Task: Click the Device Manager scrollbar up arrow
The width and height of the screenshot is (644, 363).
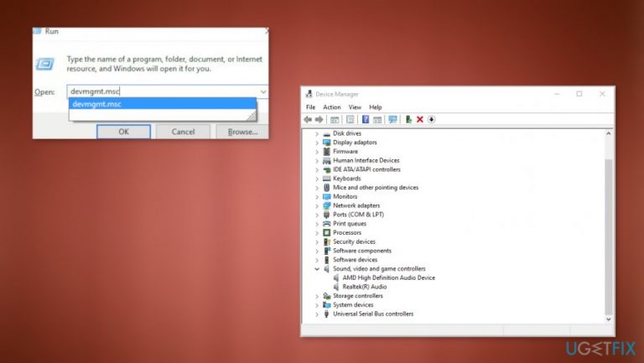Action: coord(608,134)
